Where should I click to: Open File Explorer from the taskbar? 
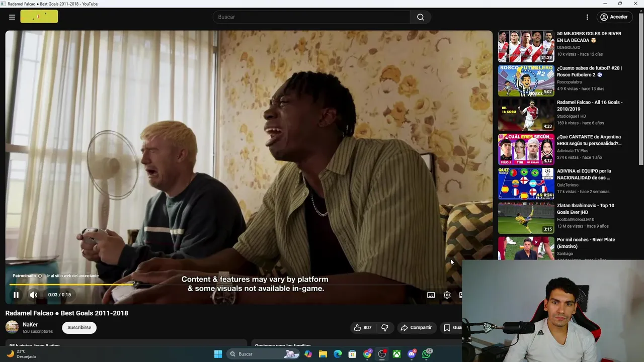click(323, 354)
